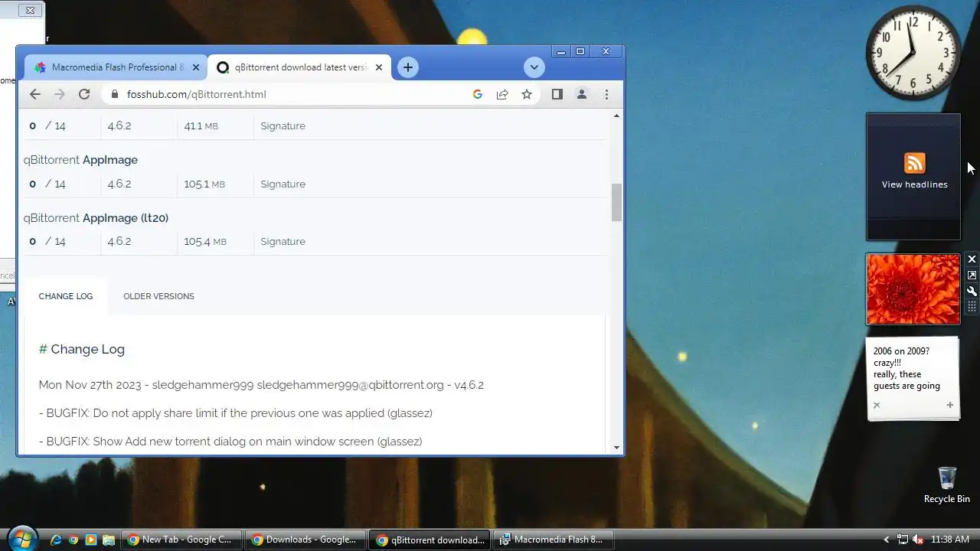The width and height of the screenshot is (980, 551).
Task: Launch Internet Explorer from Quick Launch
Action: (56, 540)
